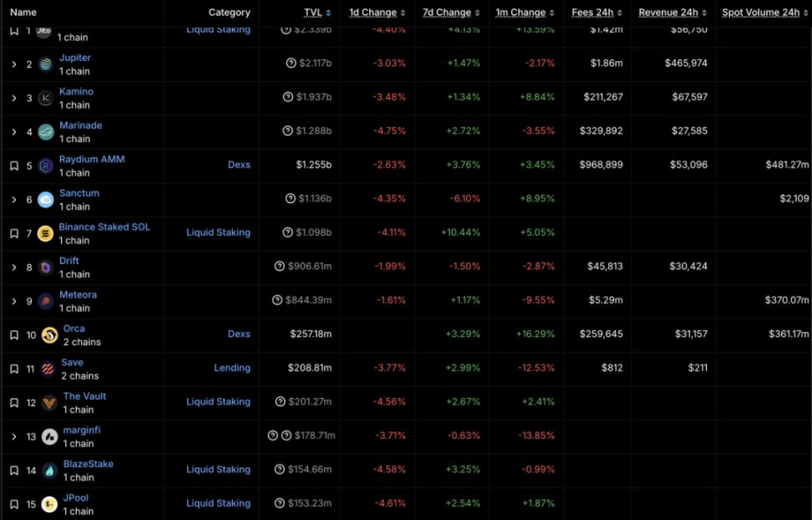This screenshot has height=520, width=812.
Task: Click the question mark icon beside Jupiter TVL
Action: [x=291, y=64]
